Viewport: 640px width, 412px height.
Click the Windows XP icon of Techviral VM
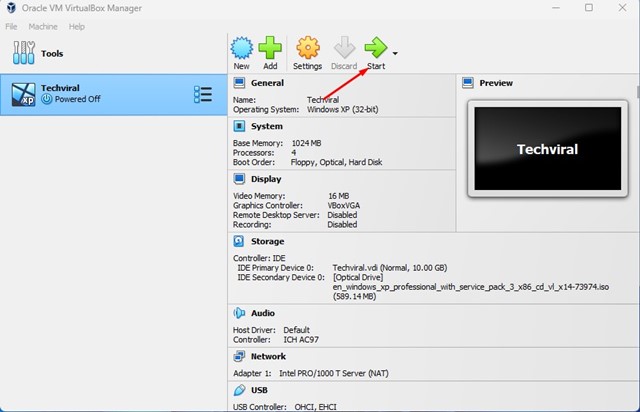pos(23,94)
